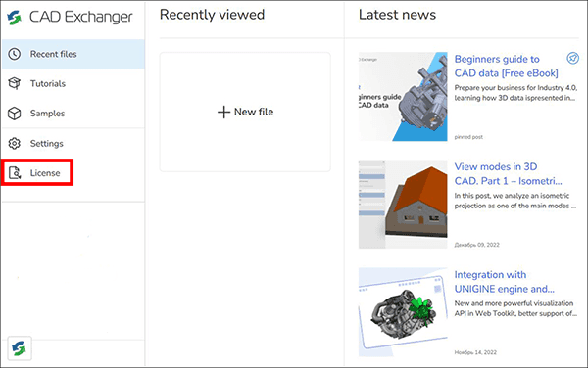Click the engine eBook thumbnail image
The width and height of the screenshot is (588, 368).
click(x=403, y=97)
